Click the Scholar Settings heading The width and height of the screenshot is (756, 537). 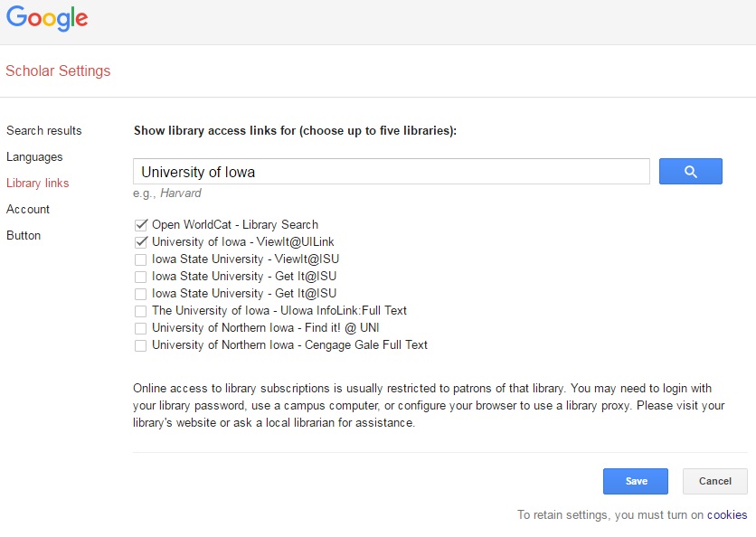58,71
